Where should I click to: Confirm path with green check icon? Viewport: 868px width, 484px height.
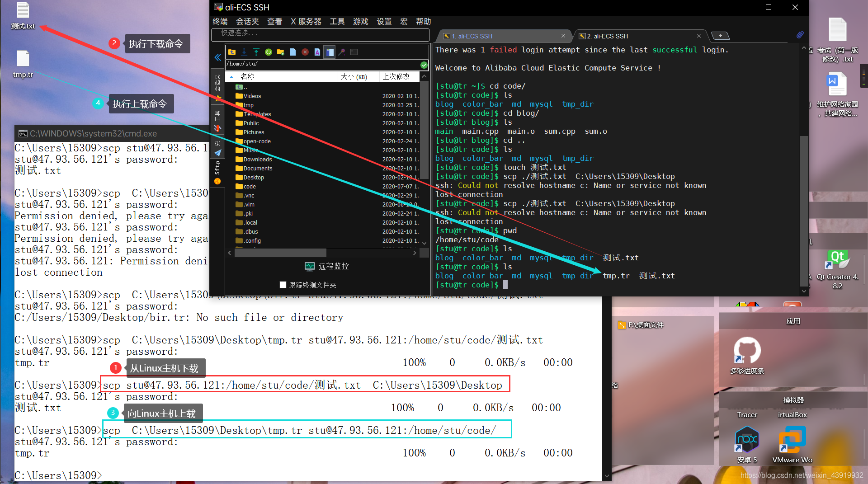[424, 65]
